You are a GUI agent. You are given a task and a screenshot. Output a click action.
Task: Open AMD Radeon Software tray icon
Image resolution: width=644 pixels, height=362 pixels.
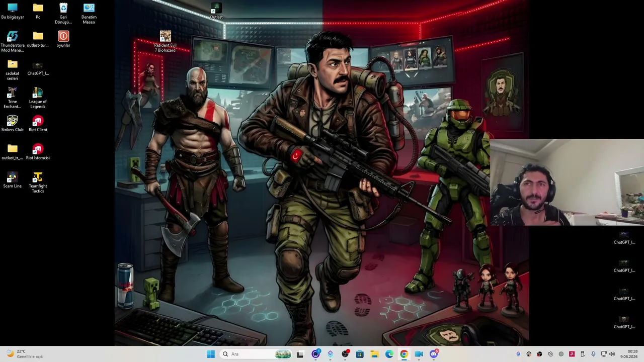(x=572, y=354)
